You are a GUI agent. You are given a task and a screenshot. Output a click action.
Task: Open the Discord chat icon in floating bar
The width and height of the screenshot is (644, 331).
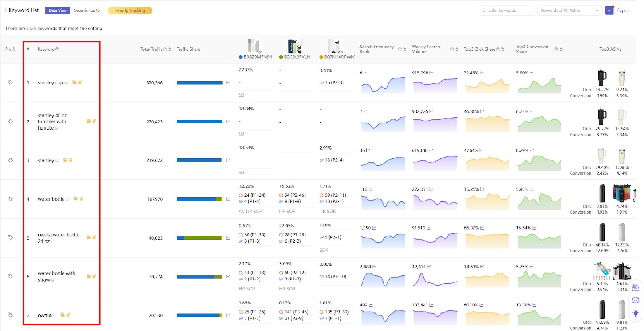(x=636, y=300)
